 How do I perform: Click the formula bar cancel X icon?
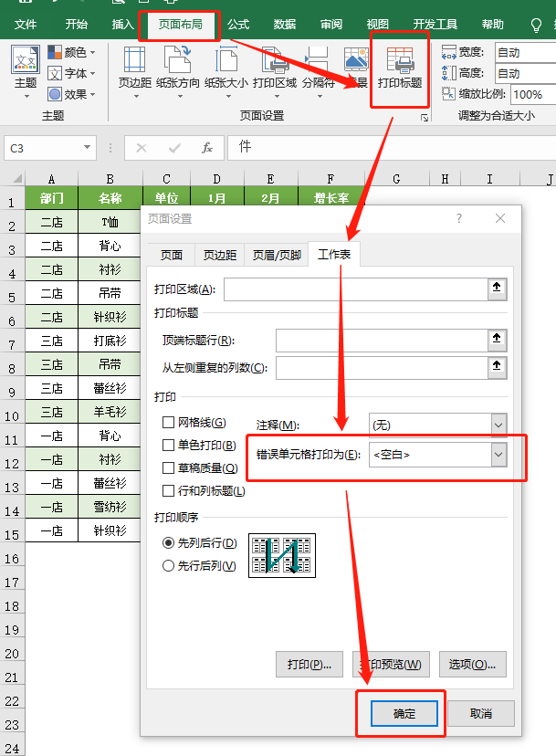(142, 148)
